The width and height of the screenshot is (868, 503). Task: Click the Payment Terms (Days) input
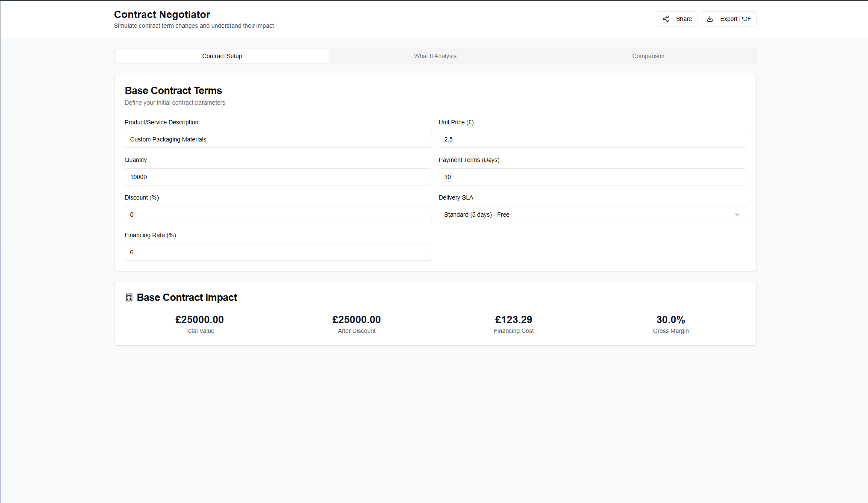click(592, 177)
